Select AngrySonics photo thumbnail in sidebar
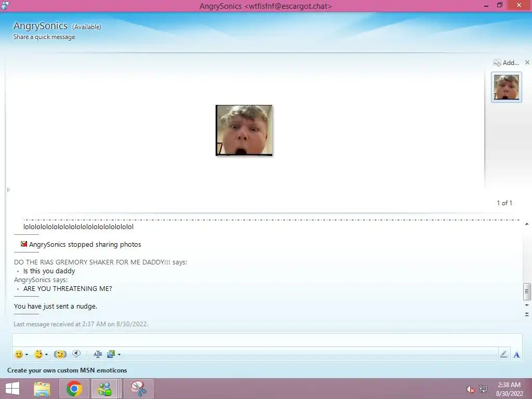Screen dimensions: 532x399 (506, 87)
